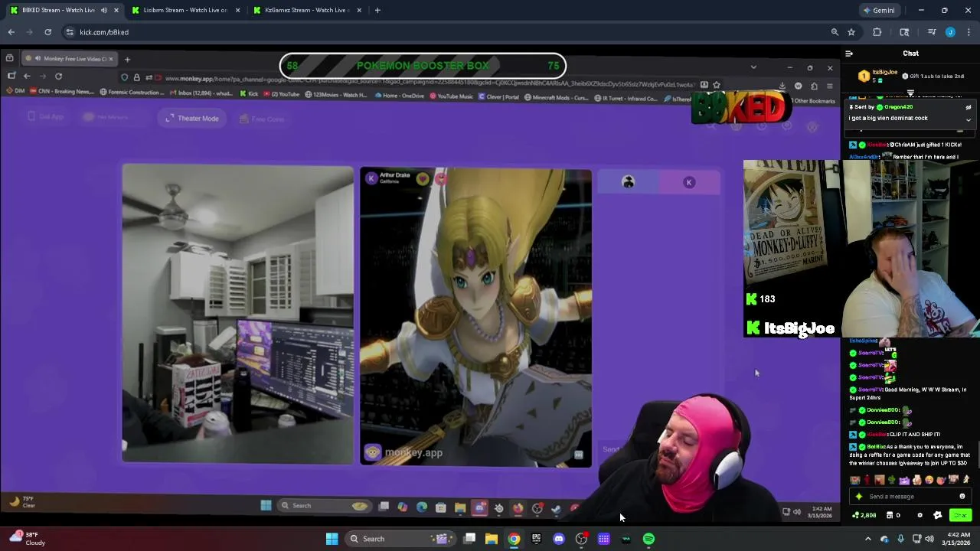Insert the first emote in quick row

point(855,480)
